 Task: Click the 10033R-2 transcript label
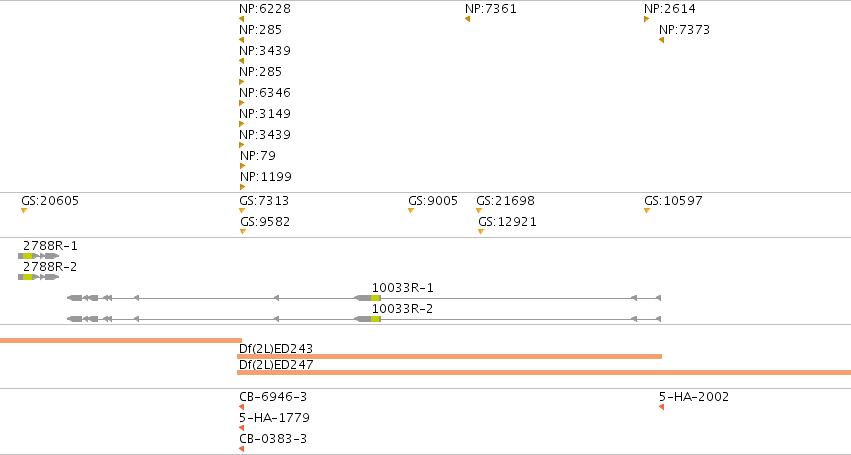click(402, 309)
